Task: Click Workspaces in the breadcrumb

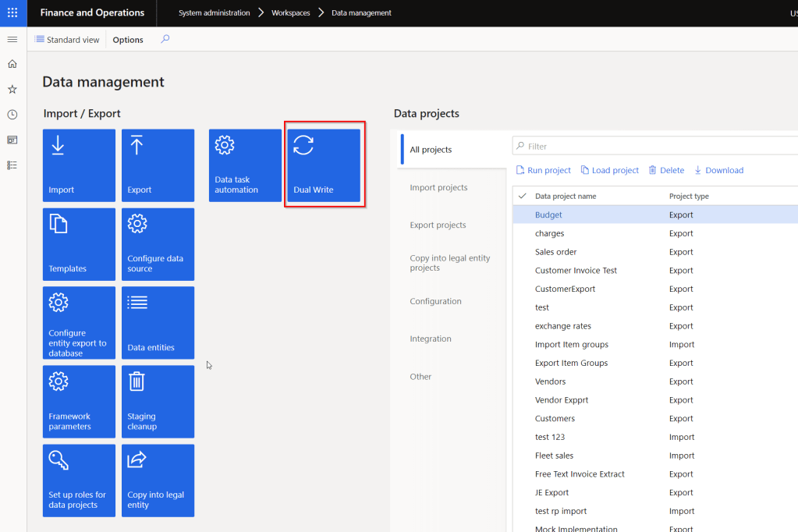Action: coord(291,13)
